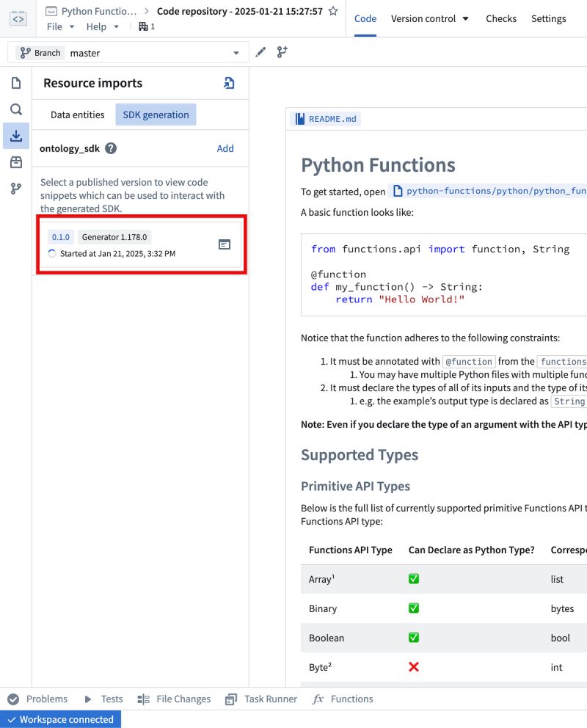This screenshot has height=728, width=587.
Task: Open the file explorer panel in left sidebar
Action: click(15, 83)
